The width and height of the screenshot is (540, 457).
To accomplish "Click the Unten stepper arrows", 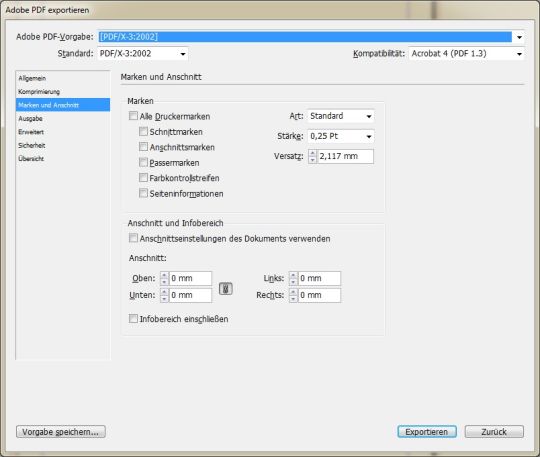I will click(164, 295).
